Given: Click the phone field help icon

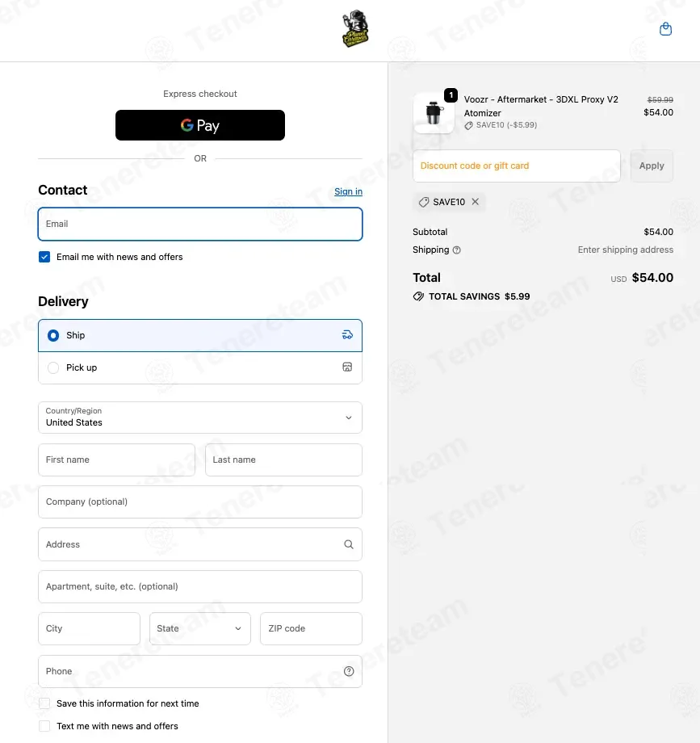Looking at the screenshot, I should pos(349,671).
